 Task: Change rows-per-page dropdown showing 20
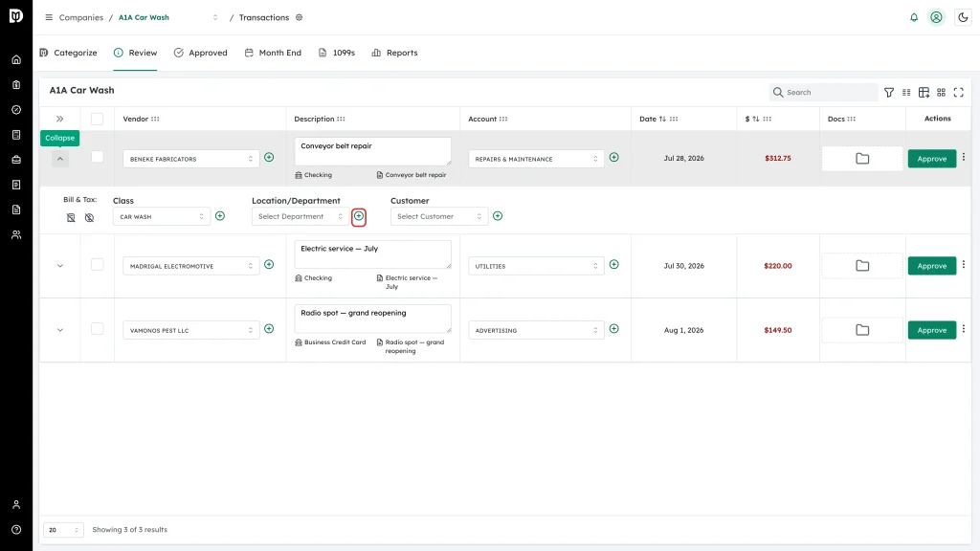[x=63, y=530]
